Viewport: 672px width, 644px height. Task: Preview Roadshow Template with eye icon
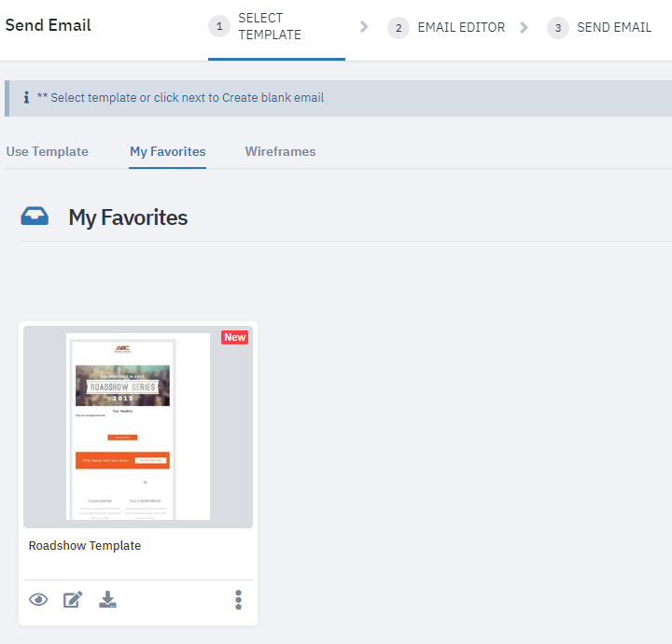click(38, 599)
